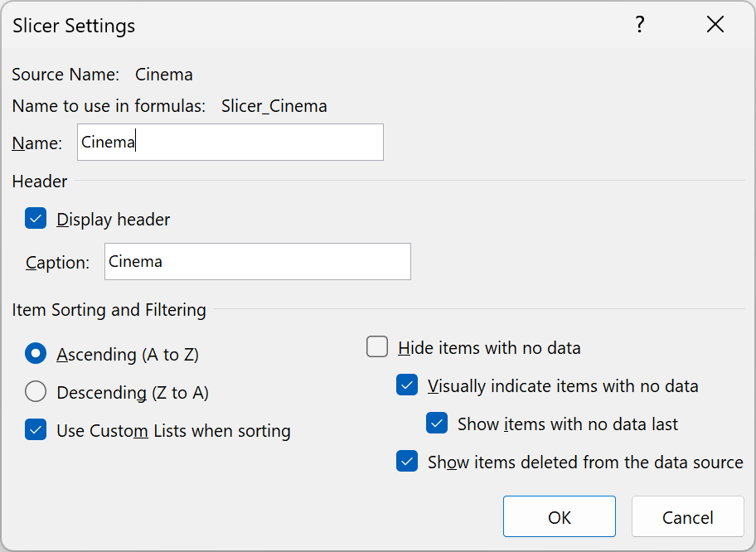Enable Hide items with no data

[x=377, y=346]
